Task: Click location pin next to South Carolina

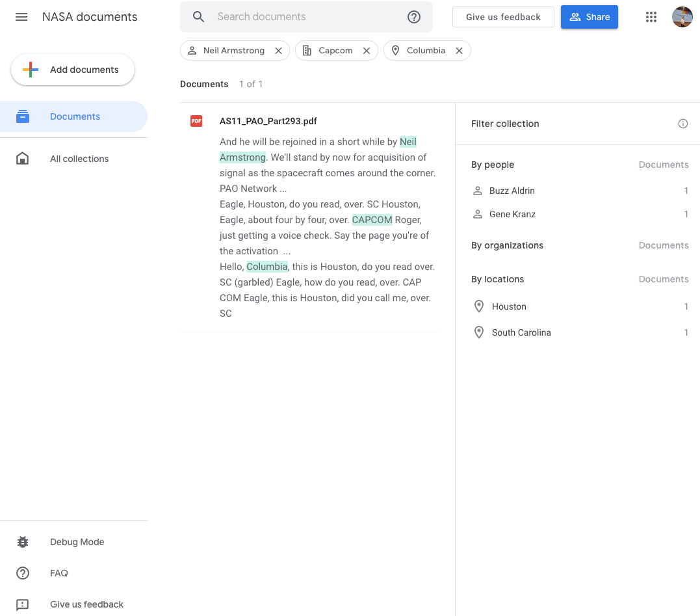Action: pyautogui.click(x=478, y=332)
